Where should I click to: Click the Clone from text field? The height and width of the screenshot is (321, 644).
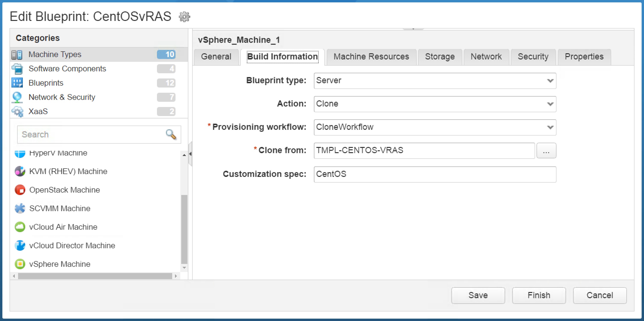[424, 151]
